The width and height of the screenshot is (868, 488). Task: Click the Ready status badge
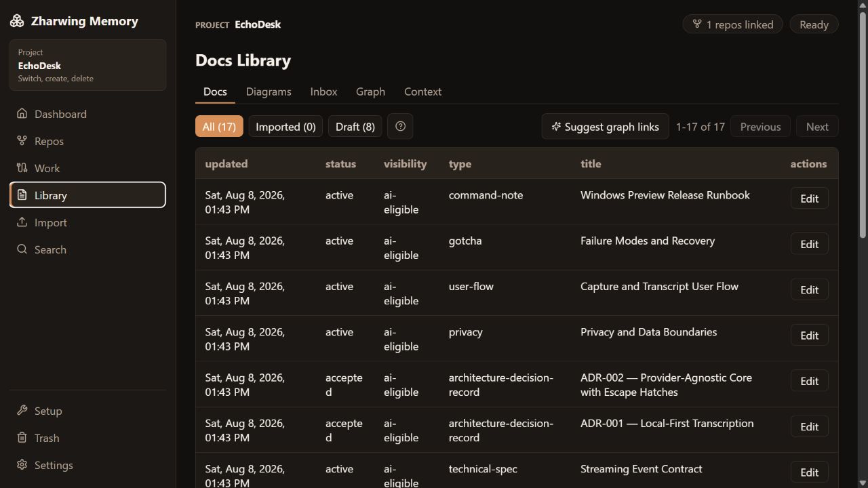tap(814, 24)
